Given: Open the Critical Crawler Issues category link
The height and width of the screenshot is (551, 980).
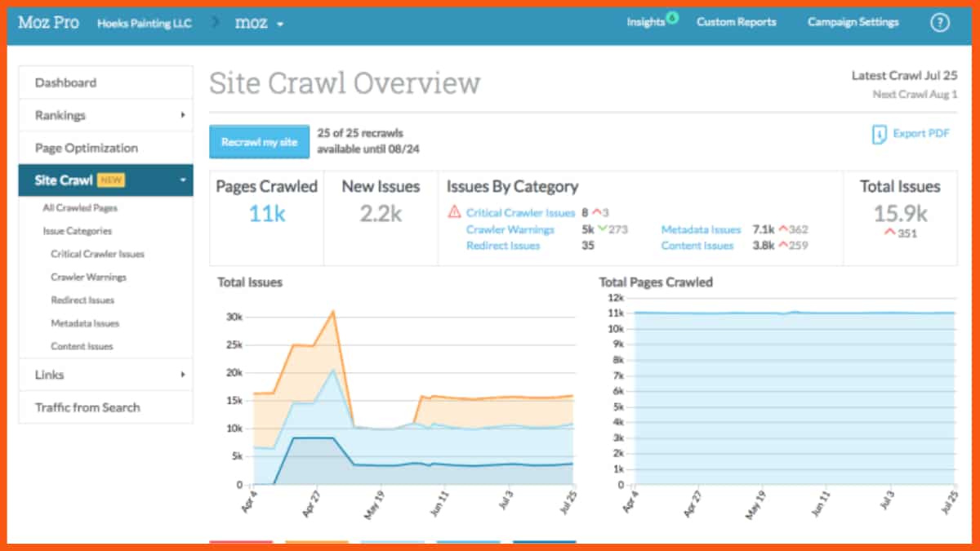Looking at the screenshot, I should pyautogui.click(x=521, y=213).
